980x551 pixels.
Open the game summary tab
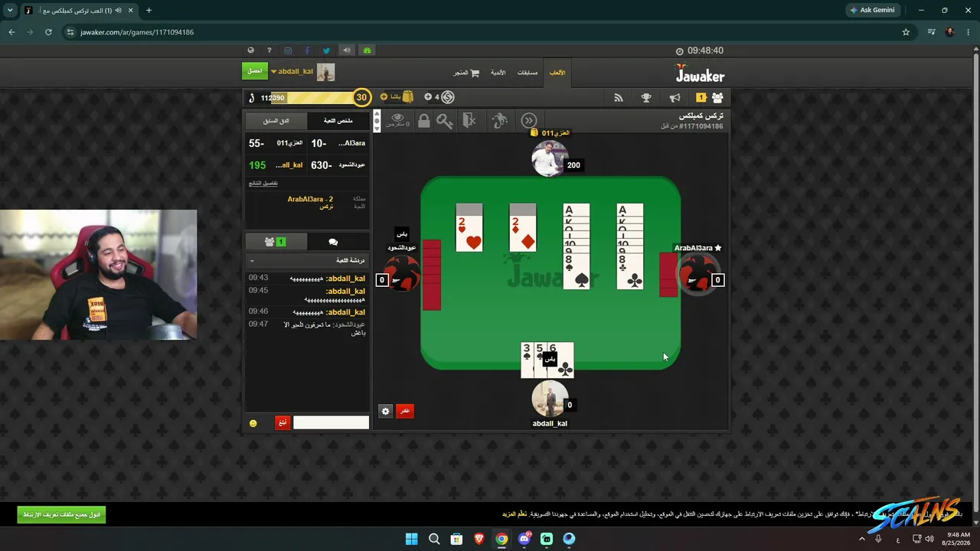(x=338, y=121)
